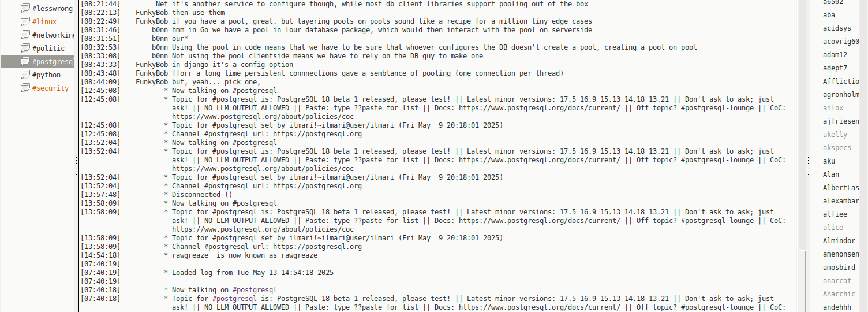Open the postgresql.org channel URL at 13:58:09
868x312 pixels.
pyautogui.click(x=317, y=247)
